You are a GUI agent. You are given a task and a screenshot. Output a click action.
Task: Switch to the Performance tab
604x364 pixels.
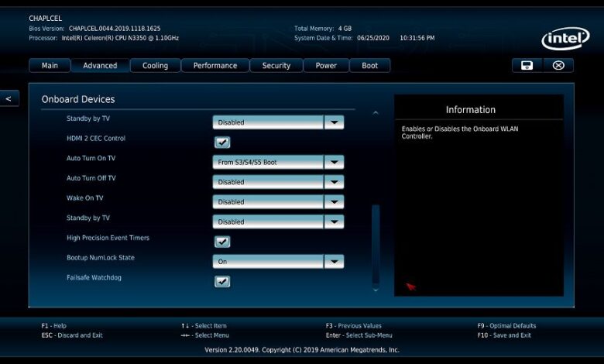[x=215, y=66]
